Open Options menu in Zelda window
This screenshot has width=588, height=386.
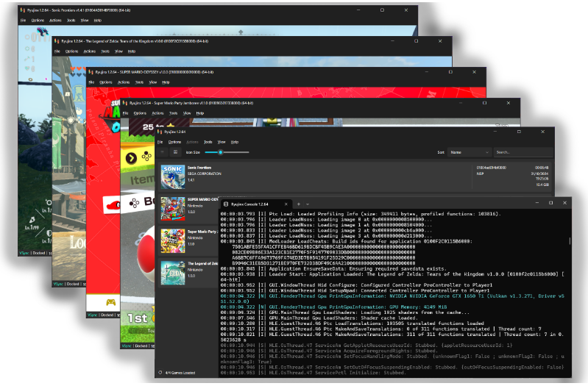point(72,51)
